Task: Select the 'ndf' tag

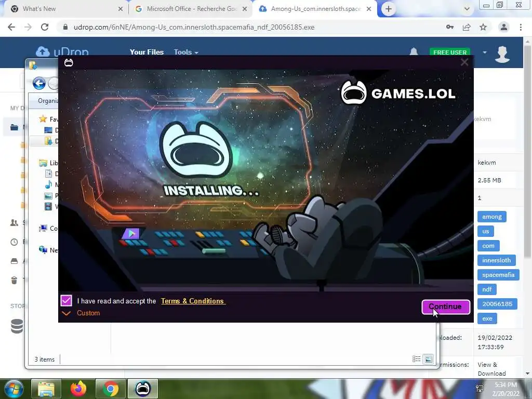Action: 487,289
